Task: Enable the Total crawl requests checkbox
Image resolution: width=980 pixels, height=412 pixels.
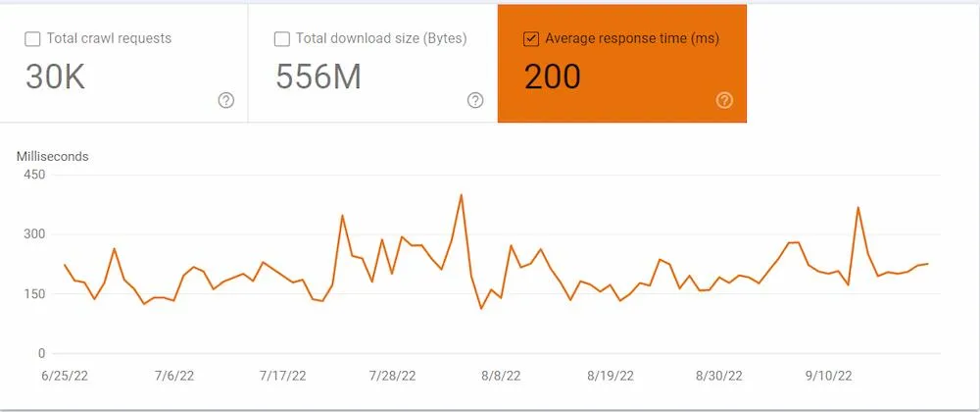Action: 32,39
